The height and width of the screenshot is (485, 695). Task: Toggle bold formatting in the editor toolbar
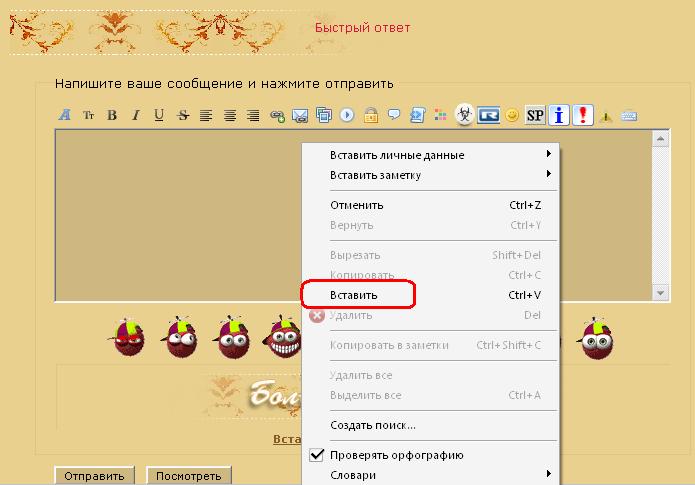click(x=112, y=115)
